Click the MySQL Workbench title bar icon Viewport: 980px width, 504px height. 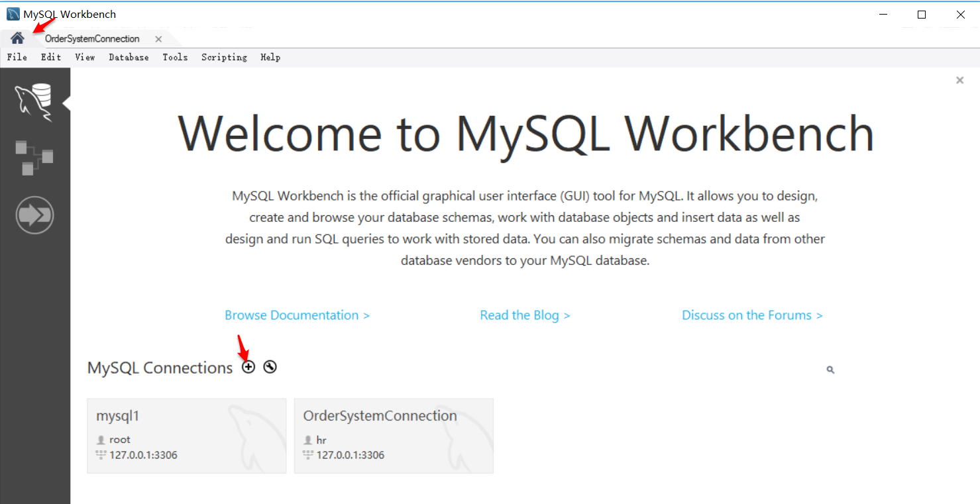pos(13,14)
